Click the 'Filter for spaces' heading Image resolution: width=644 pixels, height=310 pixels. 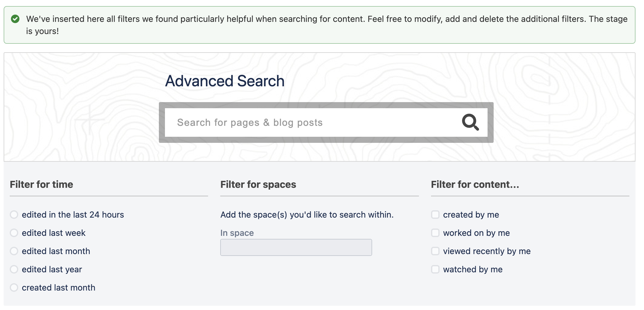258,184
